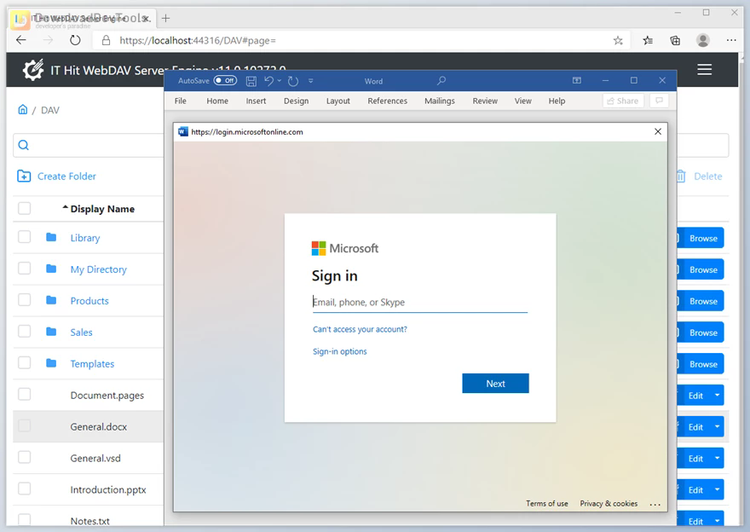Open Edit dropdown arrow for Document.pages
This screenshot has width=750, height=532.
point(717,395)
